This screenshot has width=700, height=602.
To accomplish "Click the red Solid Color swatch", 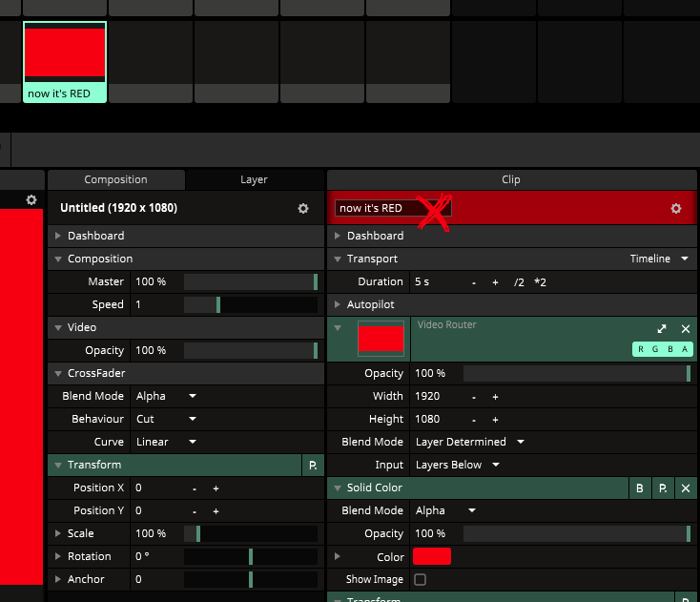I will tap(432, 556).
